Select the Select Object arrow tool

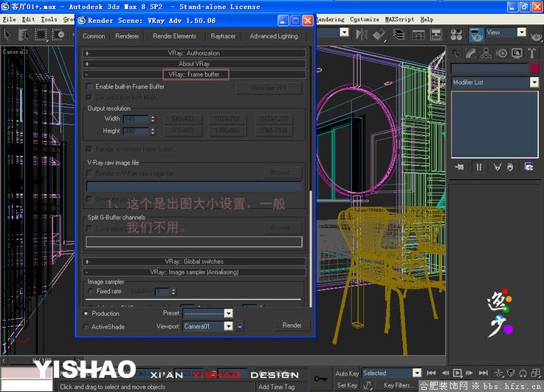(7, 35)
